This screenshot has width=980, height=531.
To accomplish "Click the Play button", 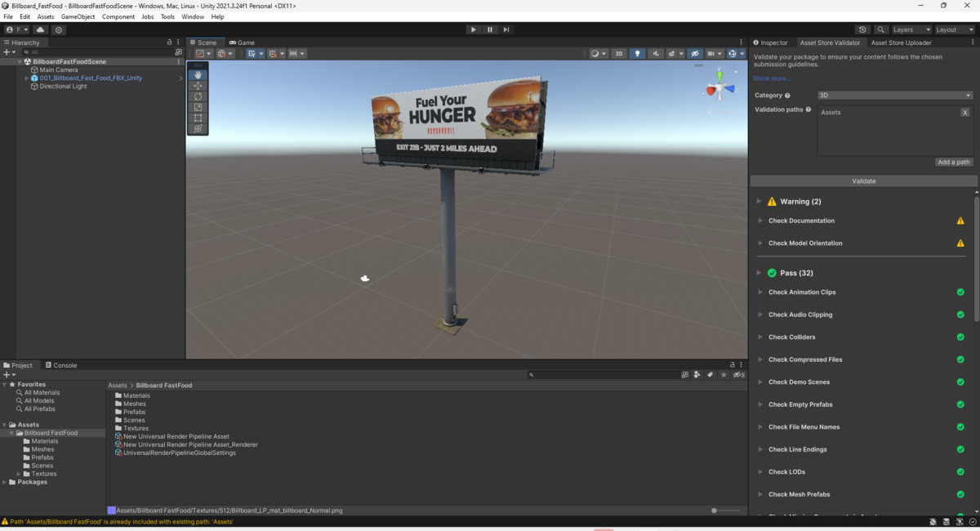I will point(473,29).
